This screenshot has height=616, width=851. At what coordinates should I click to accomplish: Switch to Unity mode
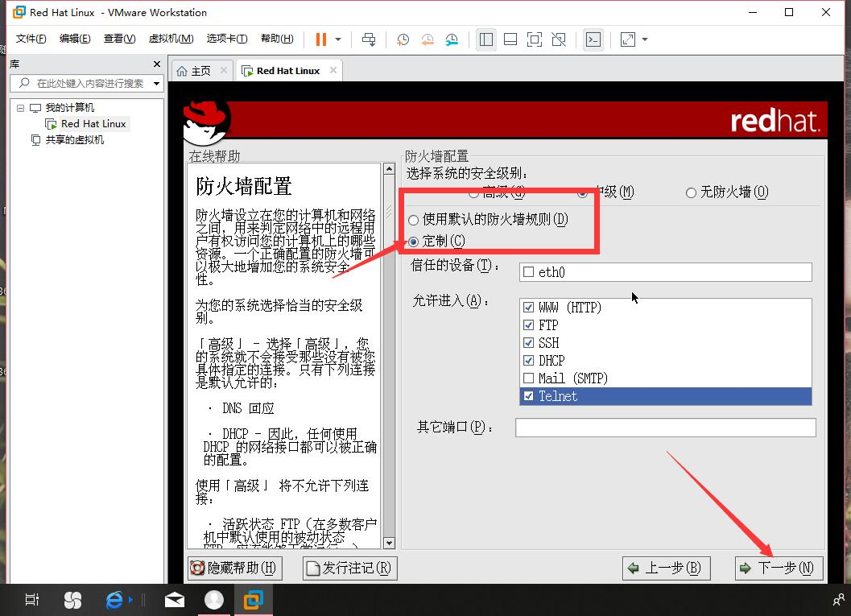(559, 39)
